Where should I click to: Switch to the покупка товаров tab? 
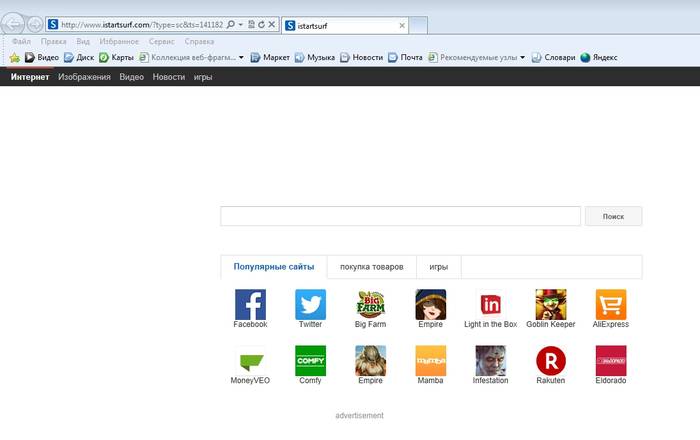pyautogui.click(x=371, y=267)
